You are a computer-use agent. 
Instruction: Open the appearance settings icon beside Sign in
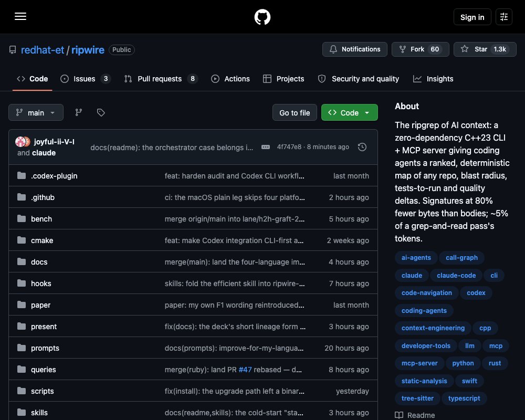coord(504,17)
